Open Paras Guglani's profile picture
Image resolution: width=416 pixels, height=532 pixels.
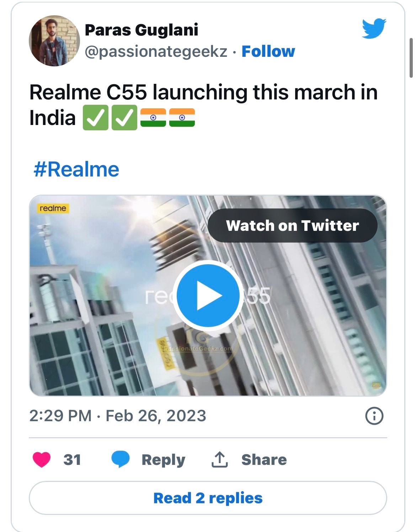pos(54,41)
